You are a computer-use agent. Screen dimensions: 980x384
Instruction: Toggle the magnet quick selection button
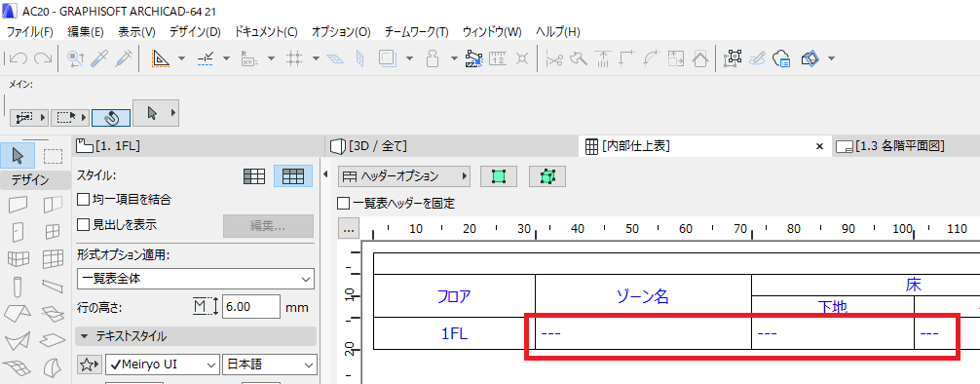point(111,117)
